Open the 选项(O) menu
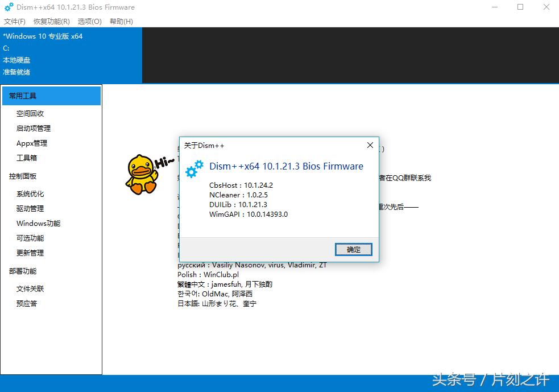This screenshot has height=392, width=559. coord(89,22)
